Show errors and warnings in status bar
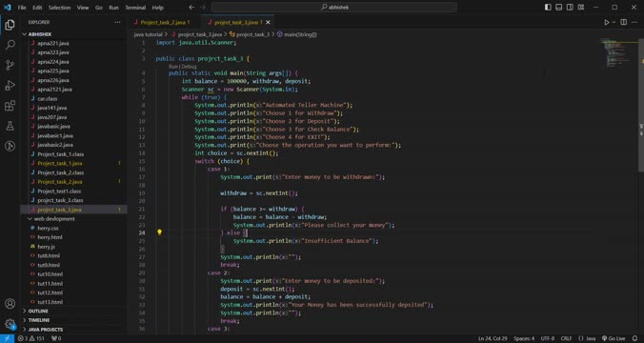Viewport: 644px width, 343px height. pos(30,338)
